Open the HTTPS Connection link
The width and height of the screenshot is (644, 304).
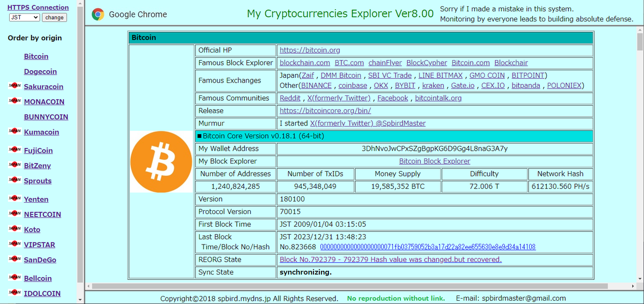click(38, 8)
